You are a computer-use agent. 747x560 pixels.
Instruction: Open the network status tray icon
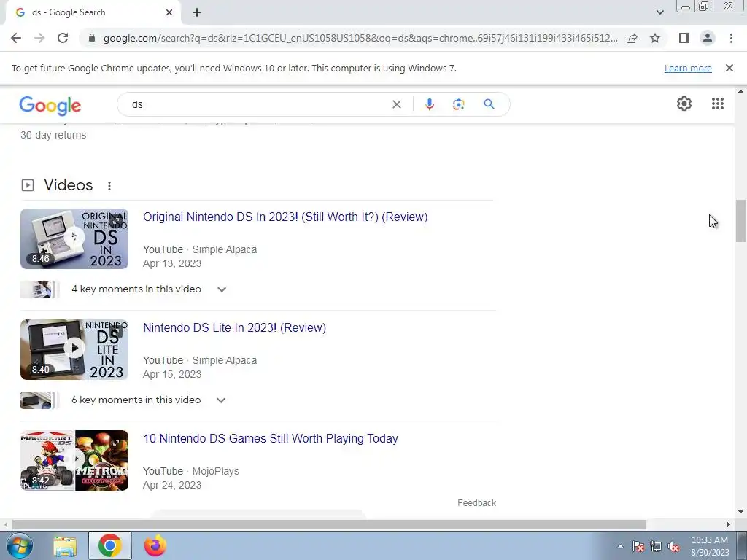click(x=656, y=546)
